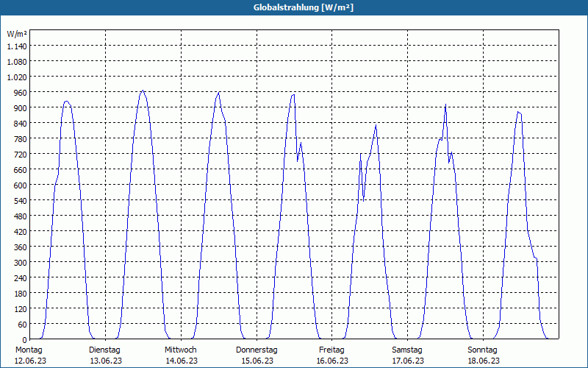Select the 17.06.23 date label
This screenshot has height=368, width=588.
[x=408, y=361]
